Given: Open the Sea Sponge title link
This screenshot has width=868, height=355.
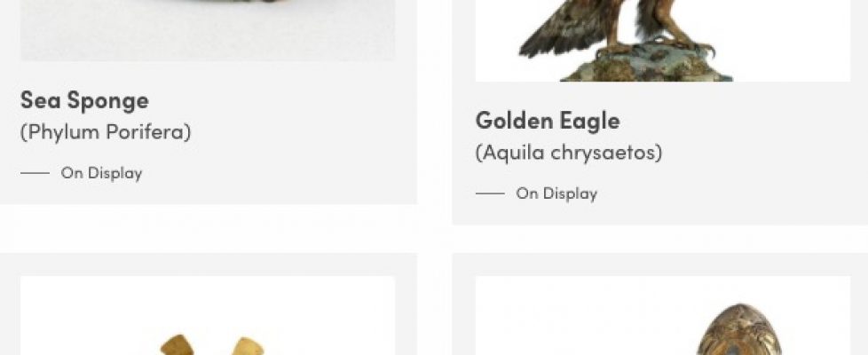Looking at the screenshot, I should tap(84, 100).
